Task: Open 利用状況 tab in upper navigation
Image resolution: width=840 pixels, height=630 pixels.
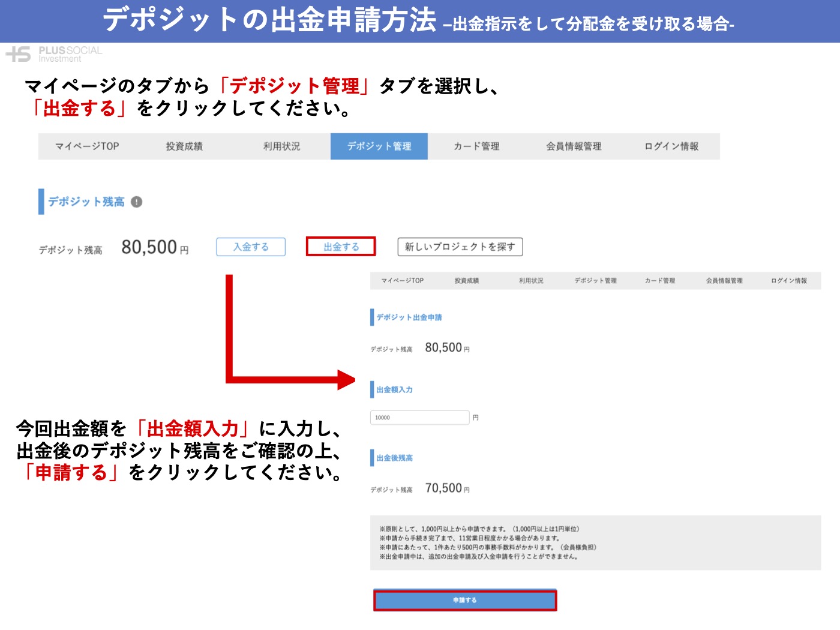Action: [281, 146]
